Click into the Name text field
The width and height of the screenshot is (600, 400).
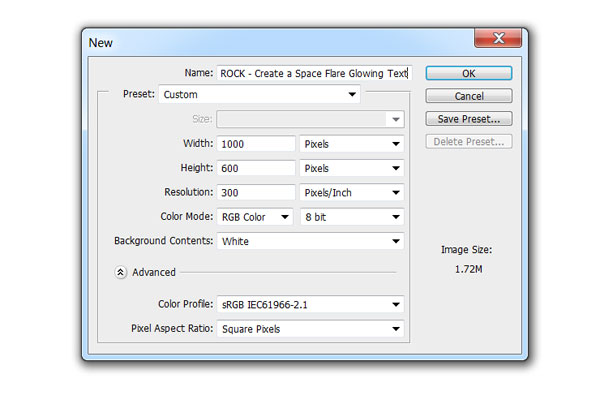[x=315, y=73]
